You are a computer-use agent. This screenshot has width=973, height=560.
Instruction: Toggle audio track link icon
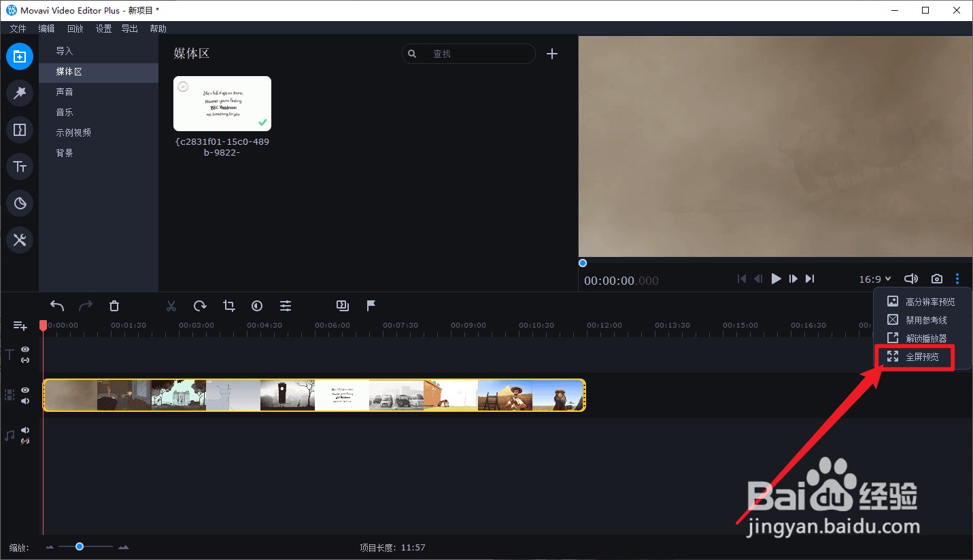click(25, 441)
